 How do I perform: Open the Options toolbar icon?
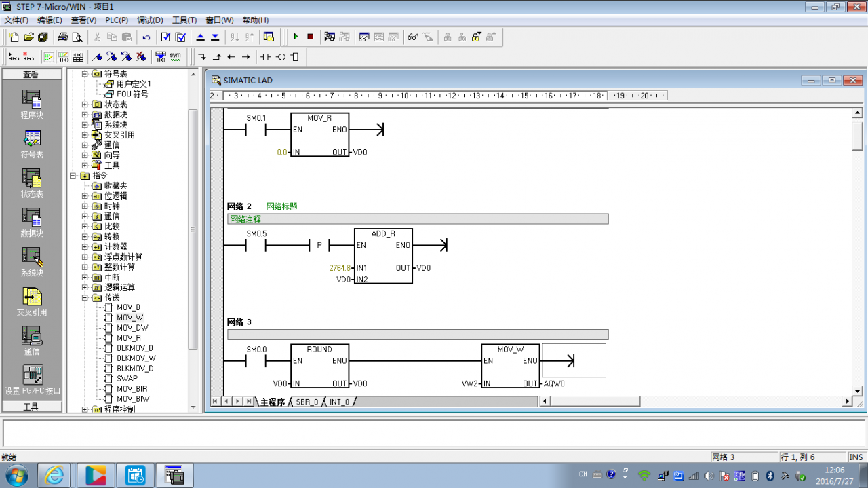pos(269,37)
